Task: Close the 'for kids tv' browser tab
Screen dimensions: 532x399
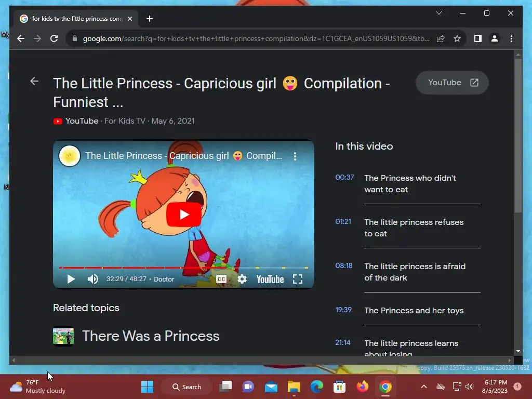Action: [x=129, y=19]
